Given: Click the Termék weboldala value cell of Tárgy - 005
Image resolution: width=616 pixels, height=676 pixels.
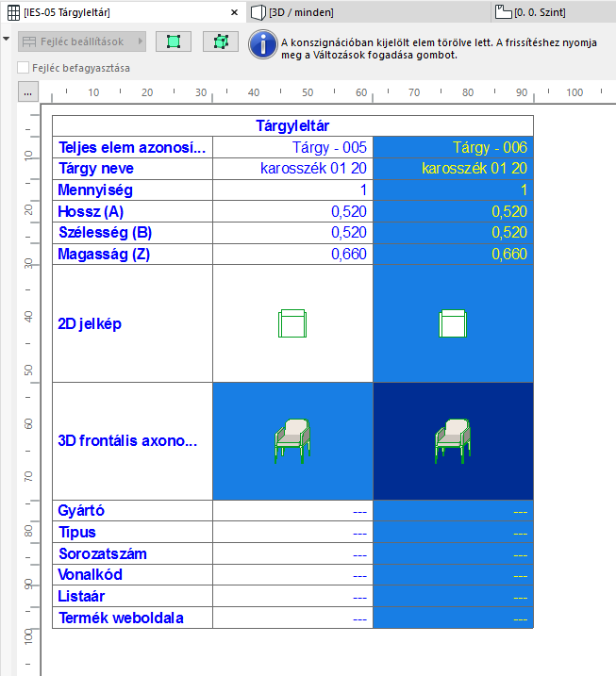Looking at the screenshot, I should [x=292, y=618].
